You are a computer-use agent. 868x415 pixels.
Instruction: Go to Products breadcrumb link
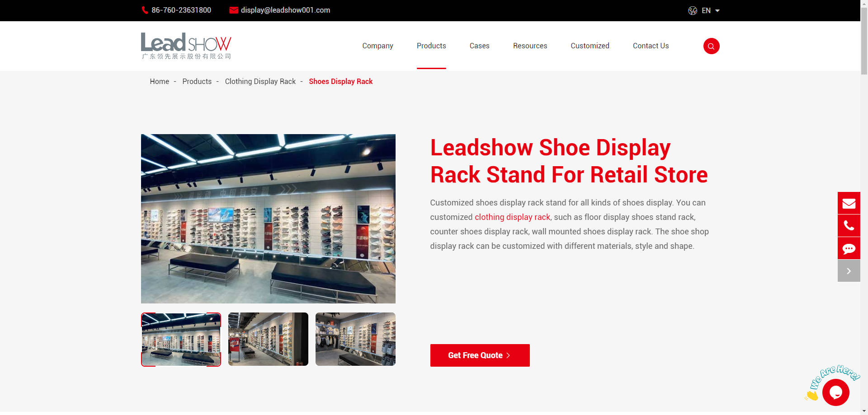tap(197, 81)
